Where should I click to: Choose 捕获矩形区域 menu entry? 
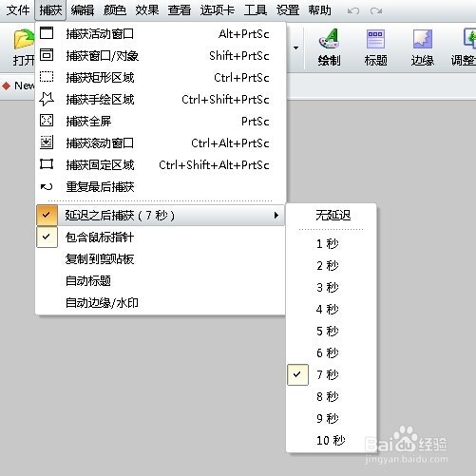161,77
